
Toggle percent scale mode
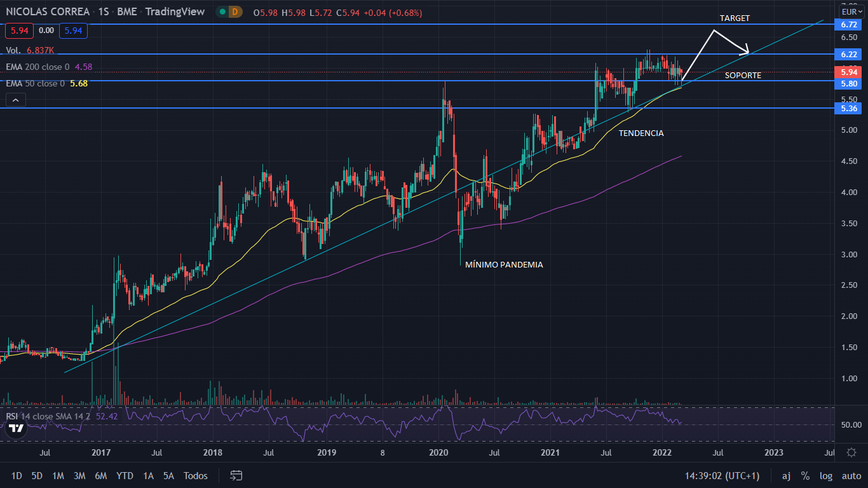coord(805,475)
